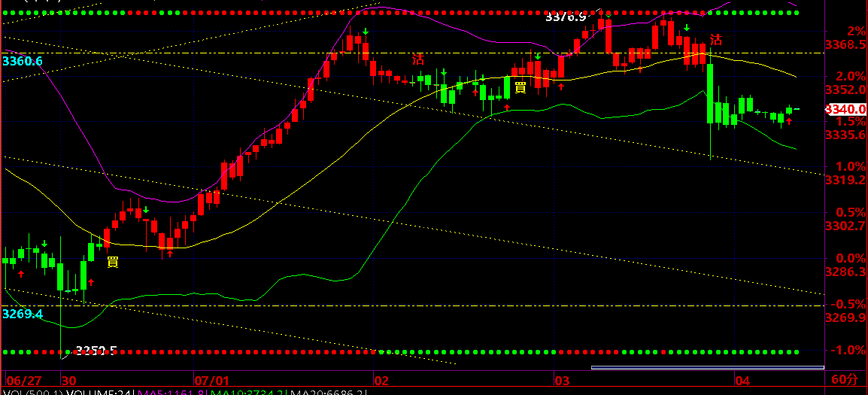868x395 pixels.
Task: Click the 3319.2 axis price
Action: [845, 180]
